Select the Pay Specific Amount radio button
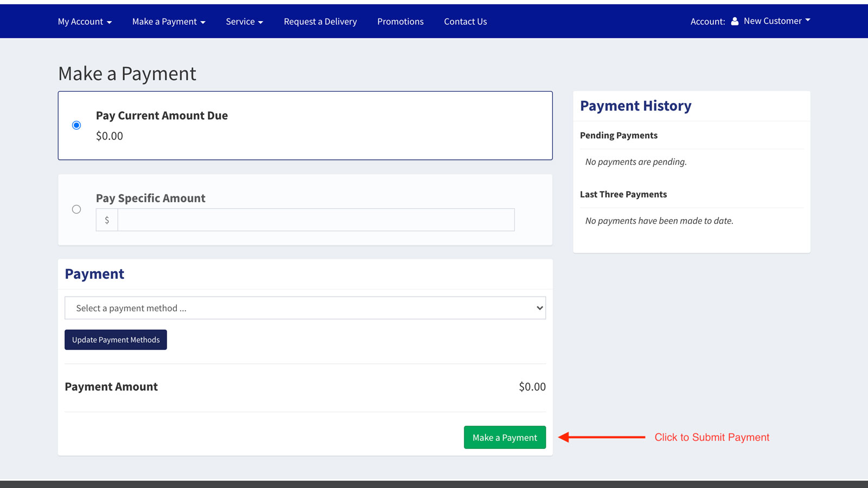The height and width of the screenshot is (488, 868). pyautogui.click(x=76, y=209)
